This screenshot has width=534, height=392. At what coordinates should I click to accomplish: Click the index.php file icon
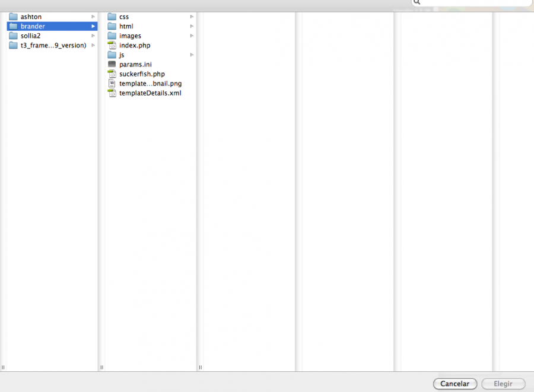click(x=112, y=45)
